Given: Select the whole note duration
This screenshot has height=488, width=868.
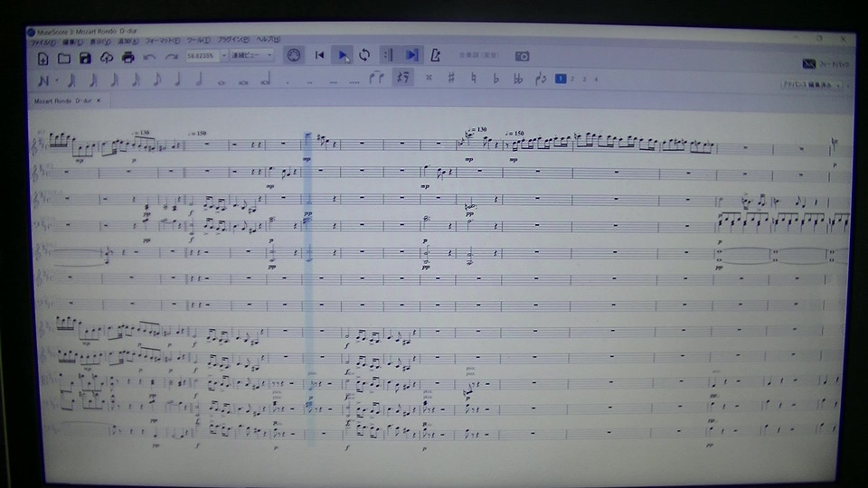Looking at the screenshot, I should tap(222, 82).
